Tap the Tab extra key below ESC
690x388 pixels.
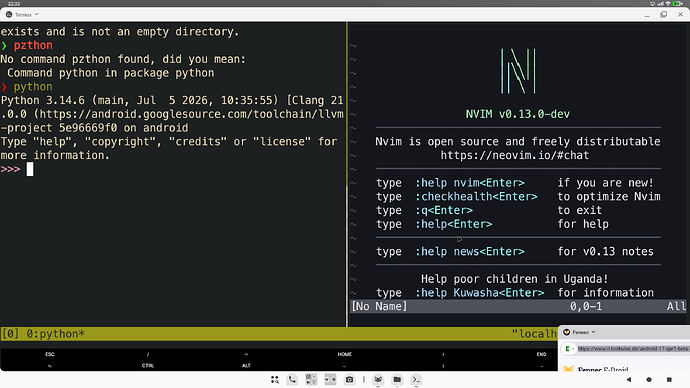[x=50, y=366]
